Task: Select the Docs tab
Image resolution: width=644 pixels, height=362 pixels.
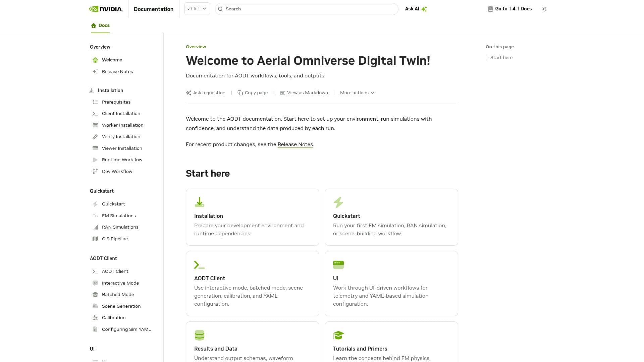Action: 100,25
